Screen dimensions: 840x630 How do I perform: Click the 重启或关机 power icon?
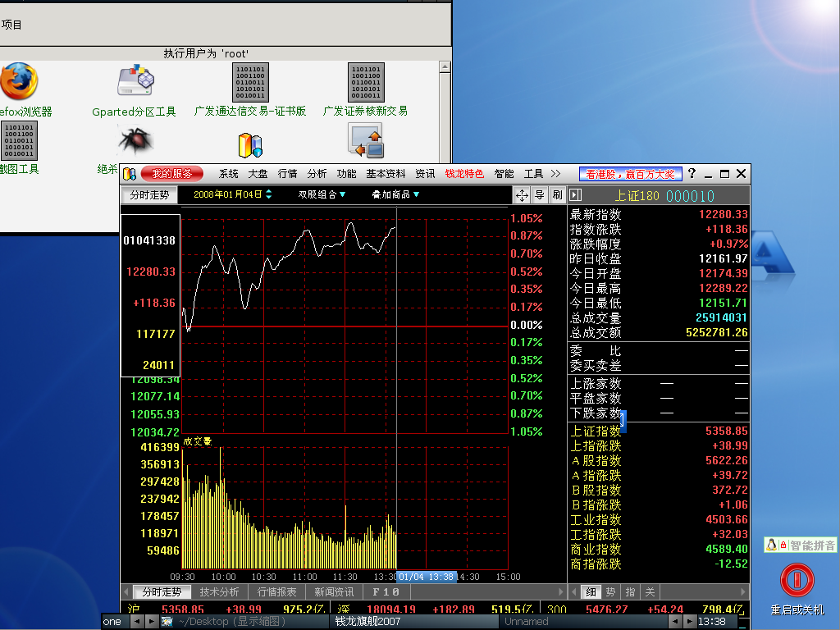[x=797, y=580]
